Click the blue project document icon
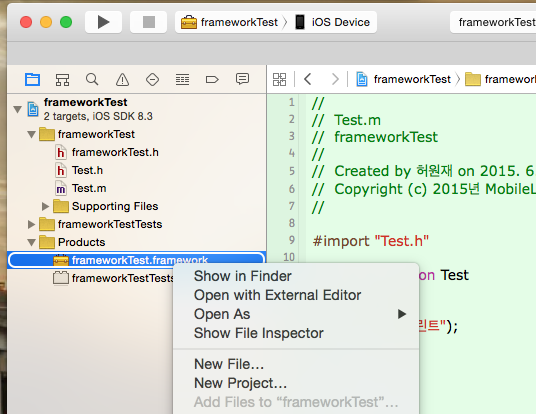 (x=33, y=109)
